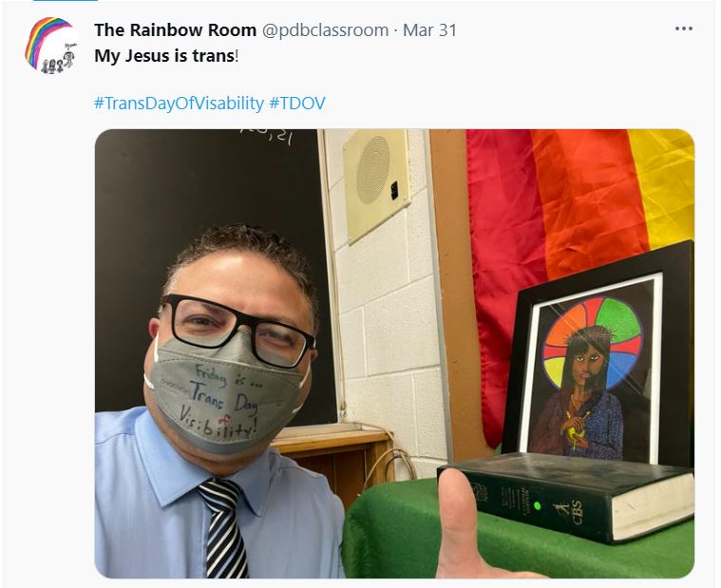The height and width of the screenshot is (588, 721).
Task: Click The Rainbow Room profile avatar
Action: pyautogui.click(x=52, y=45)
